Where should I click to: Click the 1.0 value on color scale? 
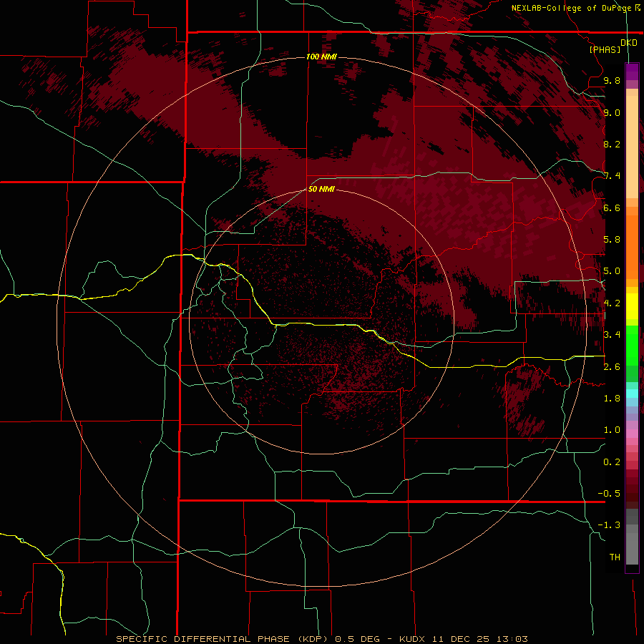[x=612, y=429]
